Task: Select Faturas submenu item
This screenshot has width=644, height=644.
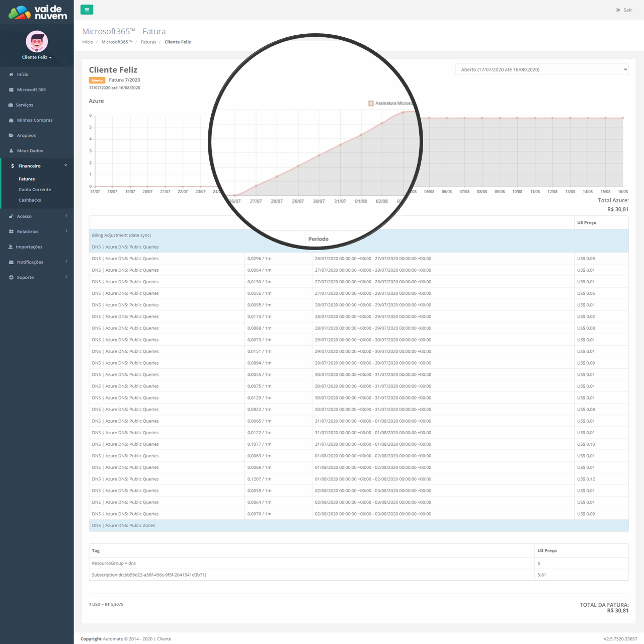Action: (x=27, y=179)
